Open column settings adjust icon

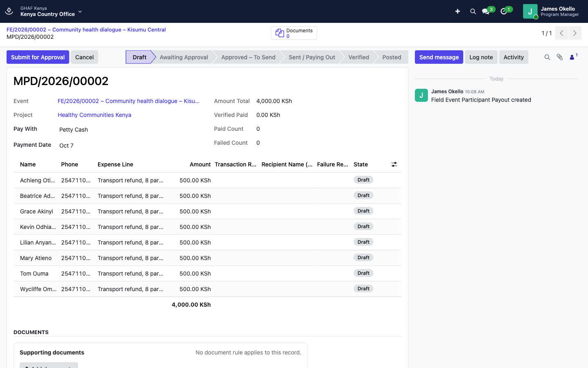394,164
